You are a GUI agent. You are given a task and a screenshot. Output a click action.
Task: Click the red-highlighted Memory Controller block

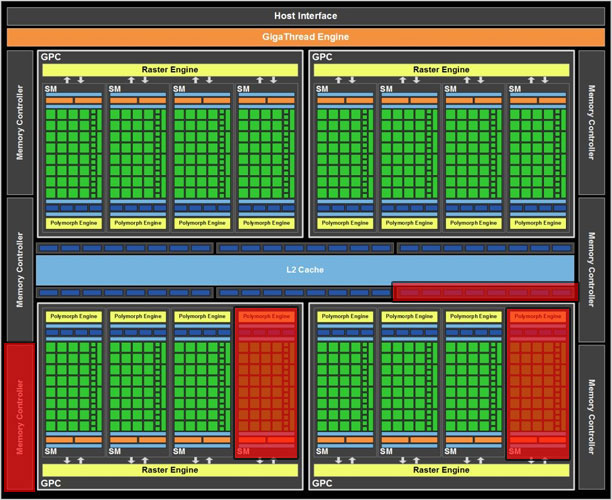pyautogui.click(x=20, y=417)
